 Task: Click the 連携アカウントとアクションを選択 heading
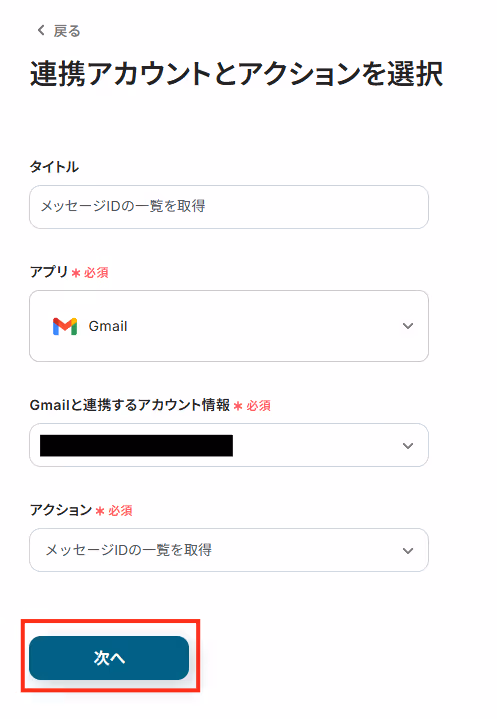pyautogui.click(x=237, y=73)
